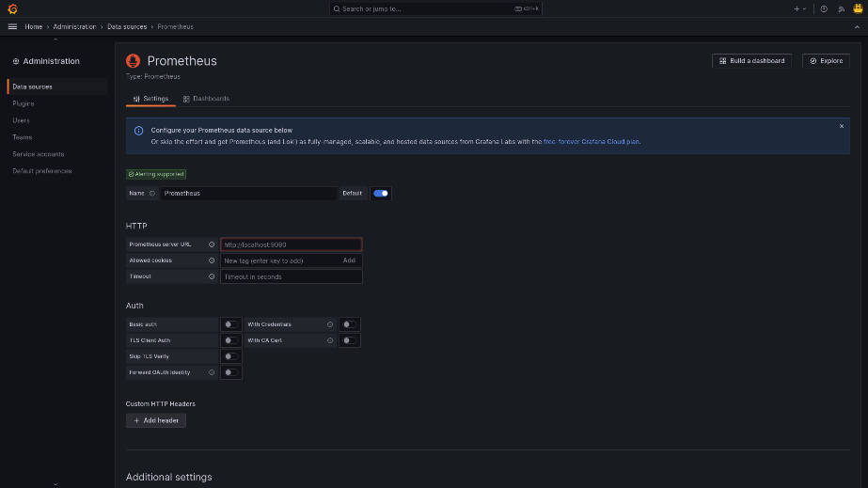Viewport: 868px width, 488px height.
Task: Click sidebar scroll-down chevron
Action: pos(55,484)
